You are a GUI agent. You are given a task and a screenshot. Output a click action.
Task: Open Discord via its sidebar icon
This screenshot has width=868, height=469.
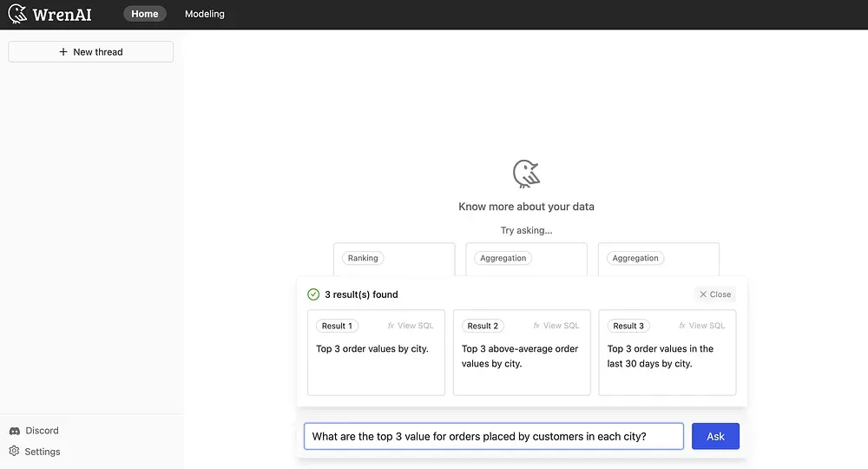pyautogui.click(x=15, y=431)
